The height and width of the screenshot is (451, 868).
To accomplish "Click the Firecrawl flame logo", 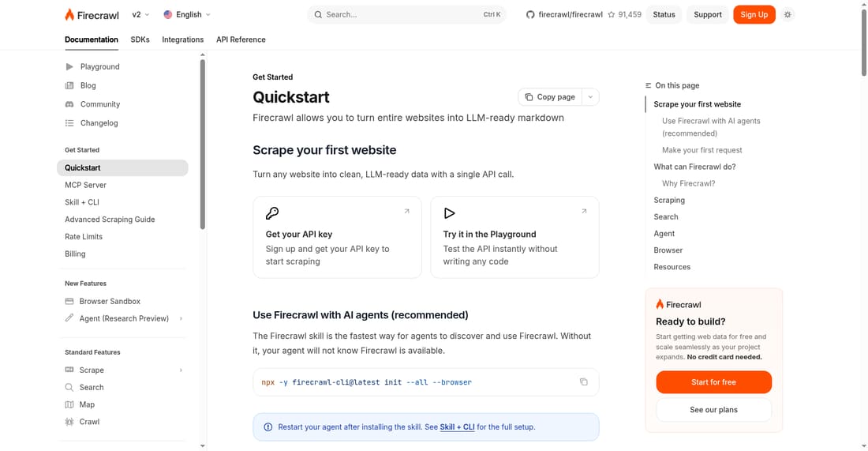I will 69,14.
